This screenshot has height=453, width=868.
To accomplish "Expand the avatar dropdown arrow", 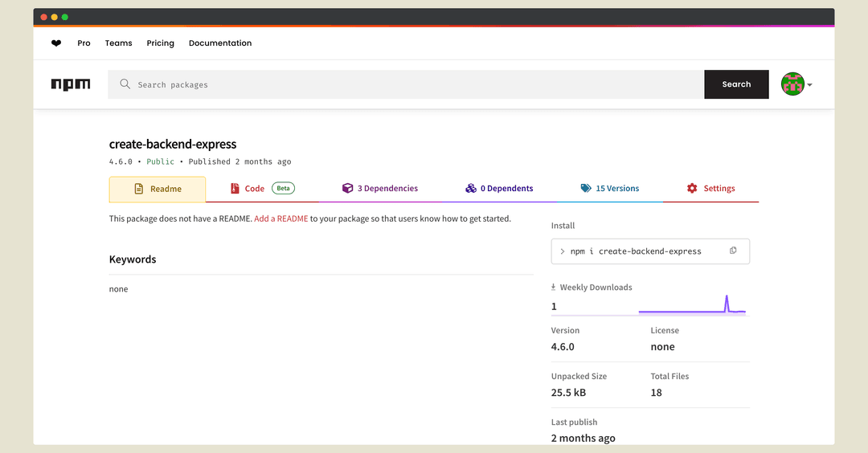I will [x=810, y=84].
